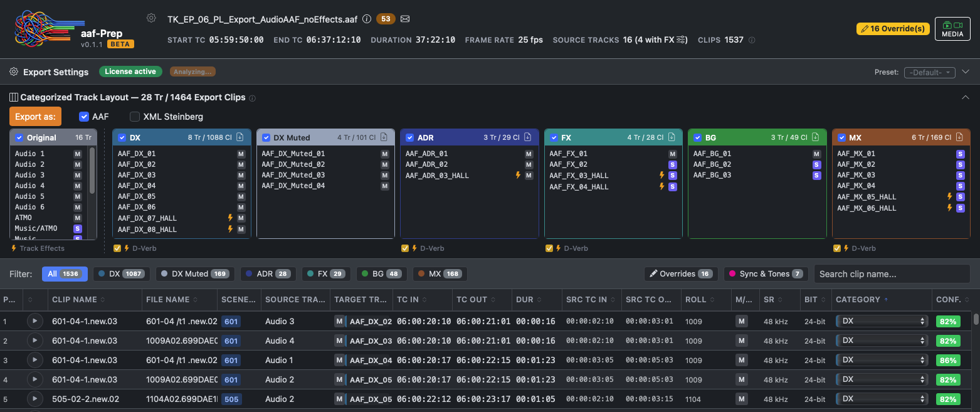980x412 pixels.
Task: Click the lightning effect icon on AAF_FX_03_HALL
Action: click(x=662, y=176)
